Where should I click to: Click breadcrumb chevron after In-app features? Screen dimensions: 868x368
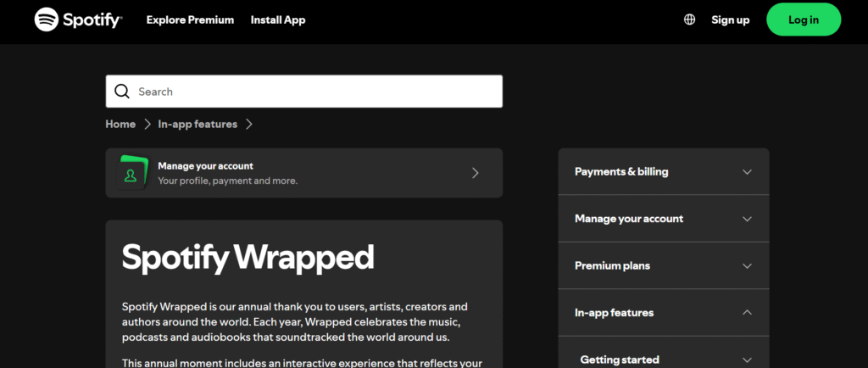tap(248, 125)
